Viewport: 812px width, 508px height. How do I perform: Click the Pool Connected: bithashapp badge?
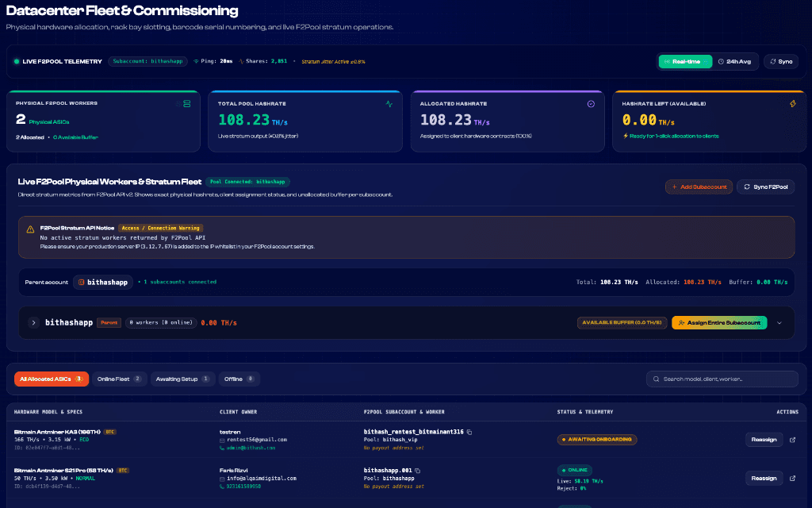[247, 182]
